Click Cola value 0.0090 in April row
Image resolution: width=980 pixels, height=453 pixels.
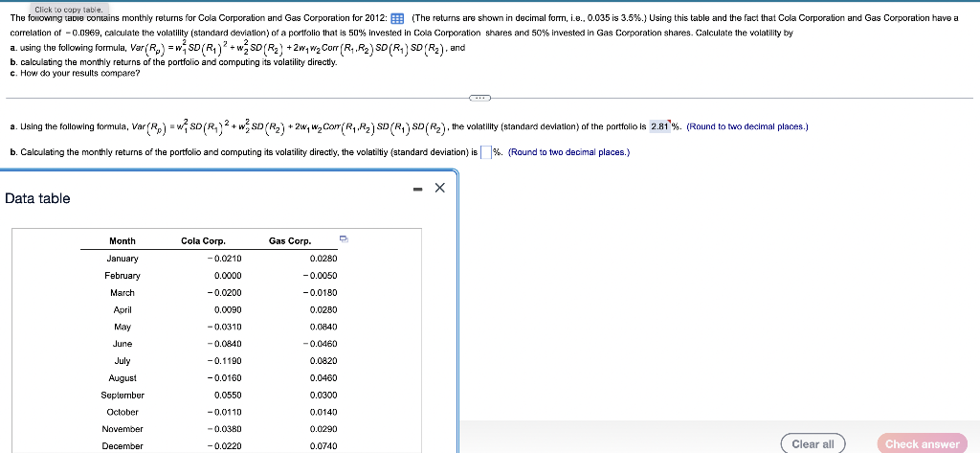tap(228, 309)
